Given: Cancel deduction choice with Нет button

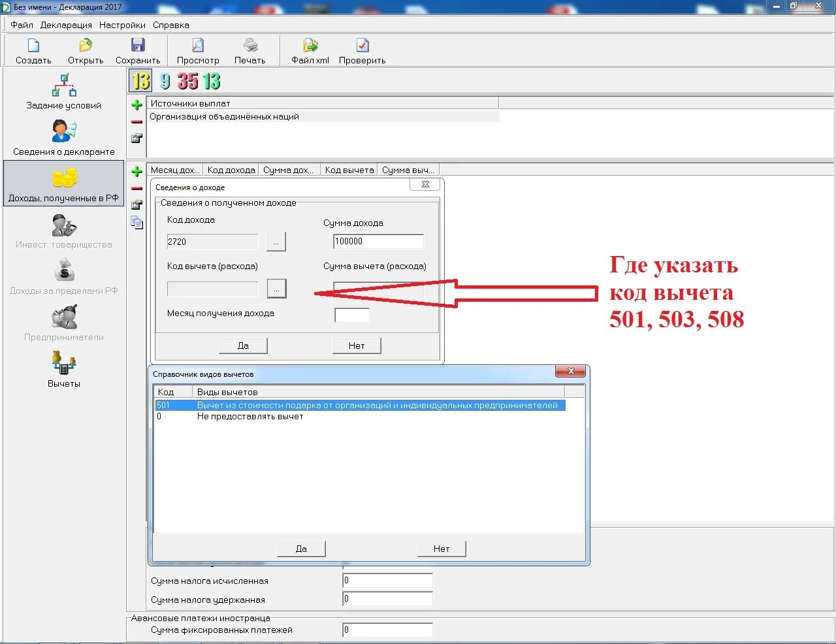Looking at the screenshot, I should point(442,549).
